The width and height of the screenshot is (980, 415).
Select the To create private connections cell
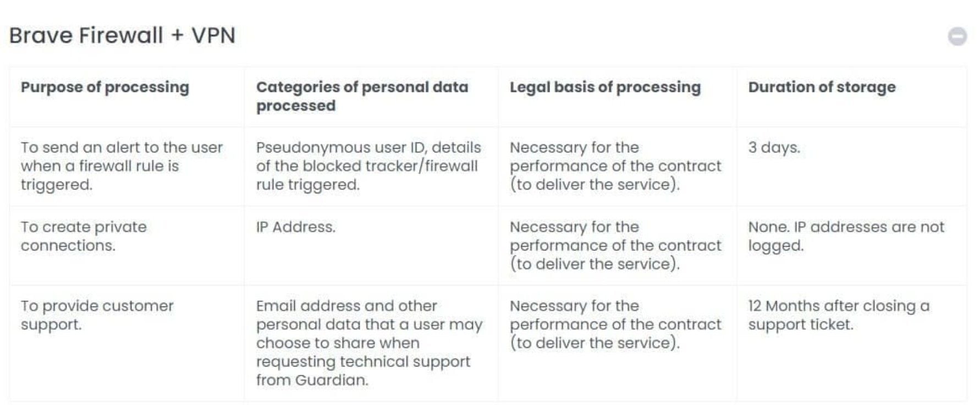point(84,236)
